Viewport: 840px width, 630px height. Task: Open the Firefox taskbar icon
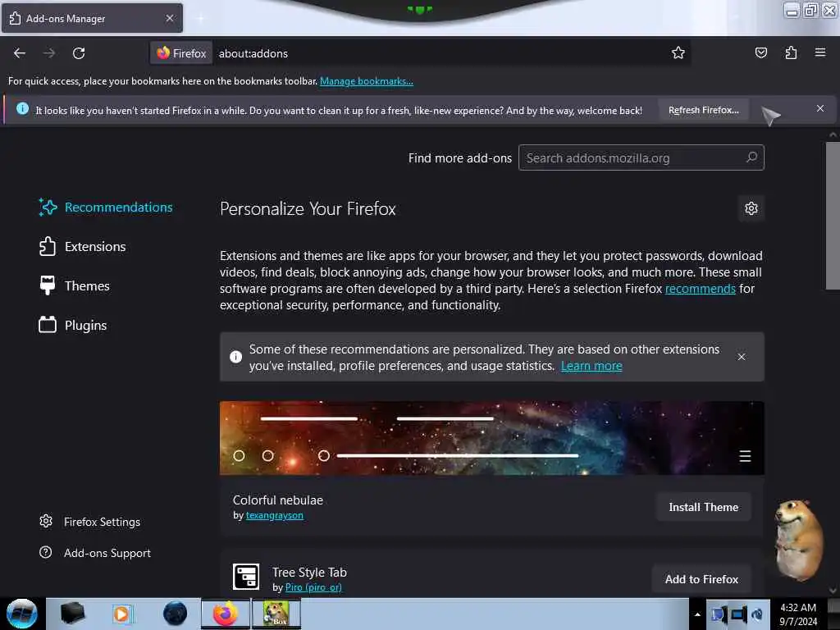point(226,614)
